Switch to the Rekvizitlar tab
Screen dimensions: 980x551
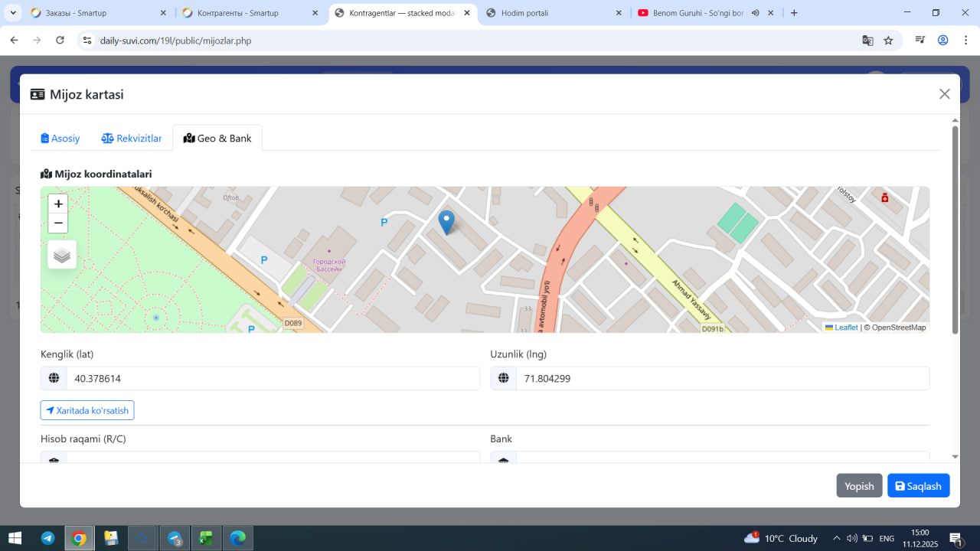pos(132,139)
